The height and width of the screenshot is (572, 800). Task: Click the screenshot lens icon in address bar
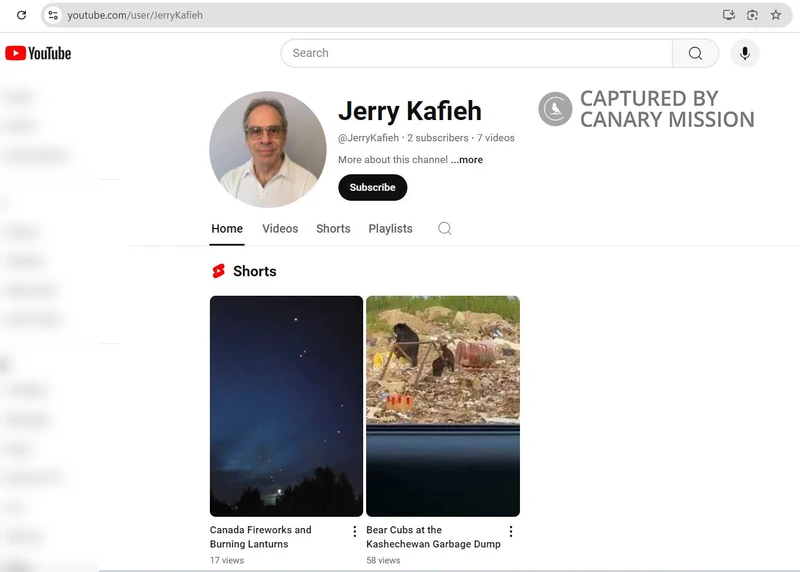click(x=752, y=15)
